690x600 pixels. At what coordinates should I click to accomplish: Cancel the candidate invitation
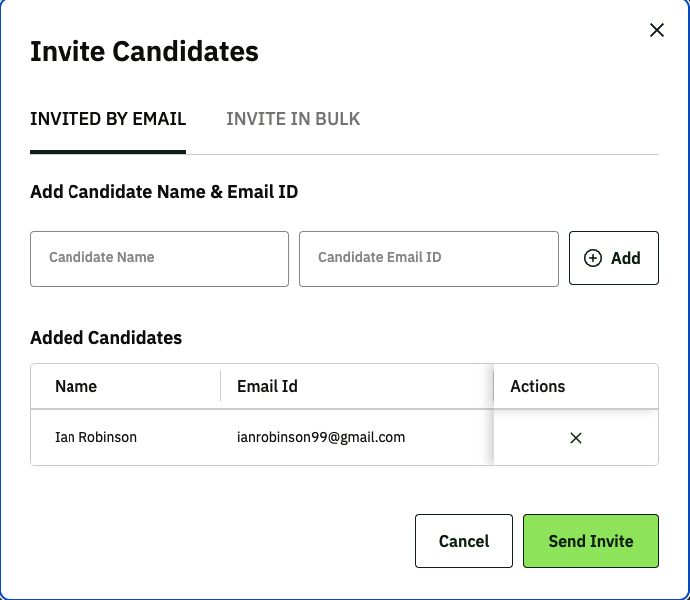464,541
